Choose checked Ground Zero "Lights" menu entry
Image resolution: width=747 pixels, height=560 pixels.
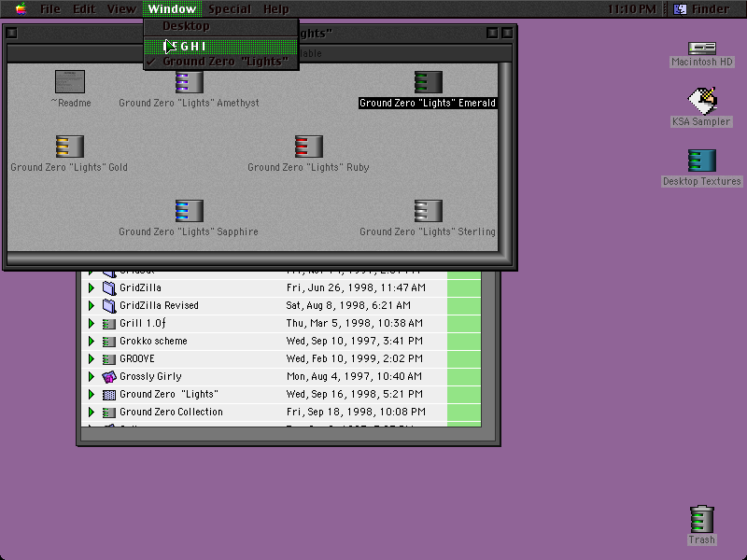point(221,62)
